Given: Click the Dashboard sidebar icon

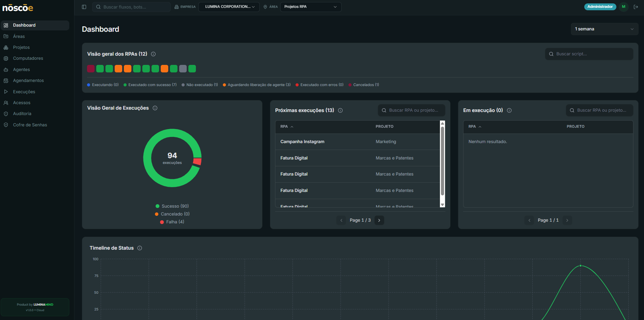Looking at the screenshot, I should click(6, 25).
